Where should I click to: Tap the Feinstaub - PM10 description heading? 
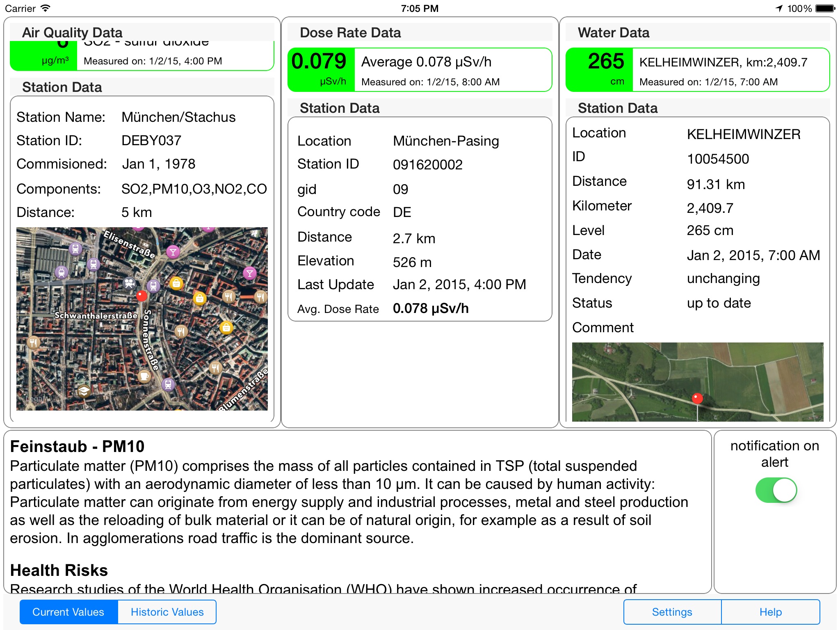(77, 446)
